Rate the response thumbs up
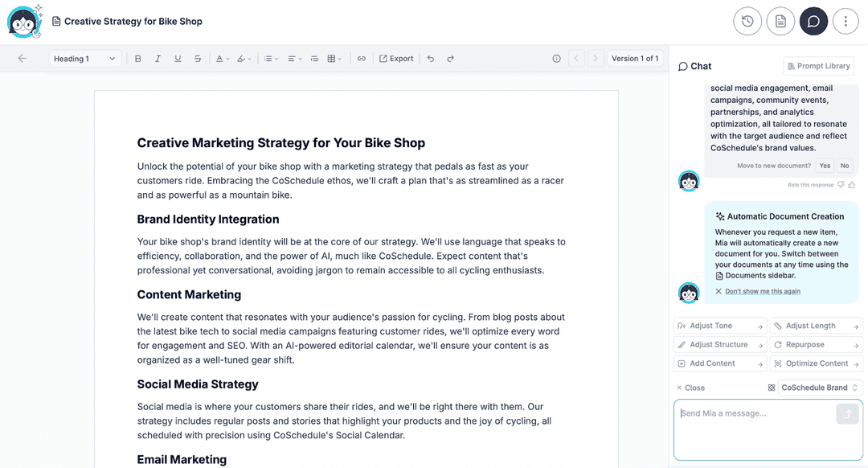The height and width of the screenshot is (468, 868). pos(852,184)
